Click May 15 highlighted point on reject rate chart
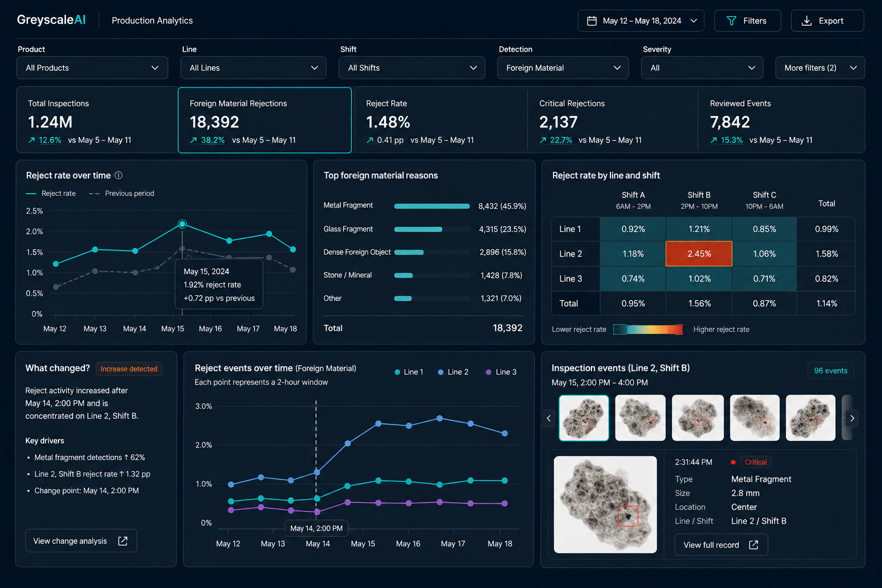 point(182,224)
